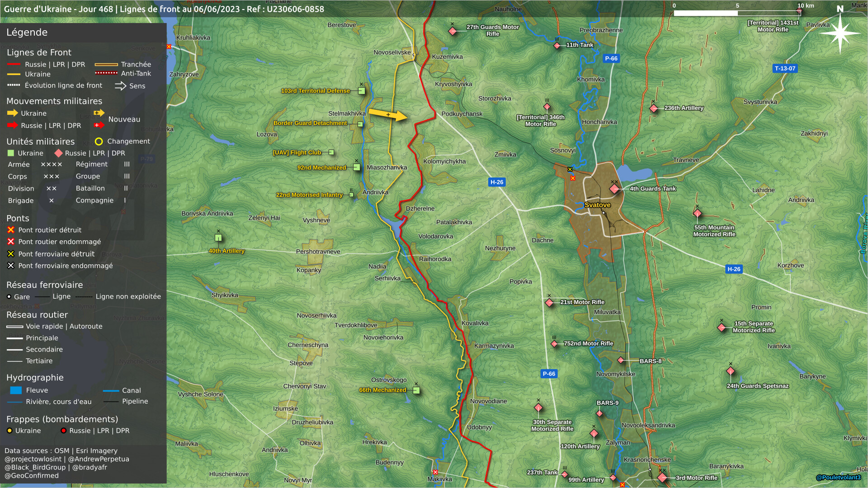868x488 pixels.
Task: Click the 92nd Mechanized unit square
Action: 356,168
